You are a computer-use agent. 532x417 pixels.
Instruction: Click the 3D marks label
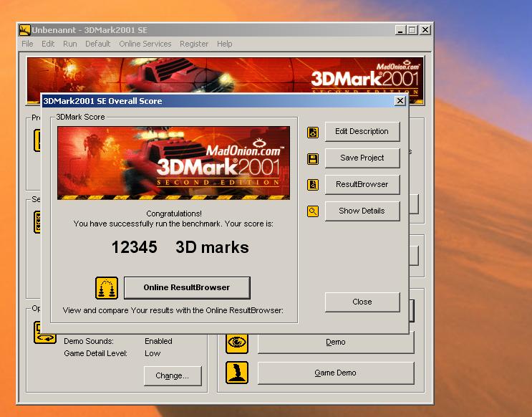pos(212,247)
